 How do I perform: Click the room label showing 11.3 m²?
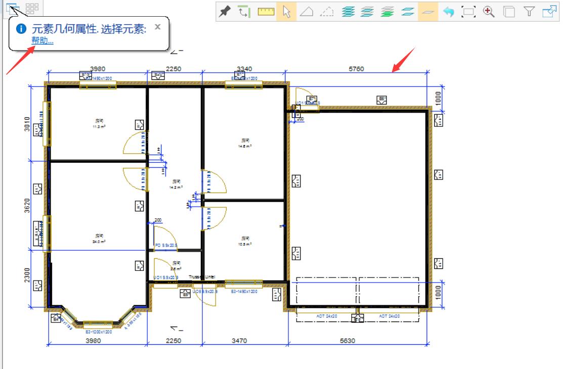pyautogui.click(x=99, y=124)
